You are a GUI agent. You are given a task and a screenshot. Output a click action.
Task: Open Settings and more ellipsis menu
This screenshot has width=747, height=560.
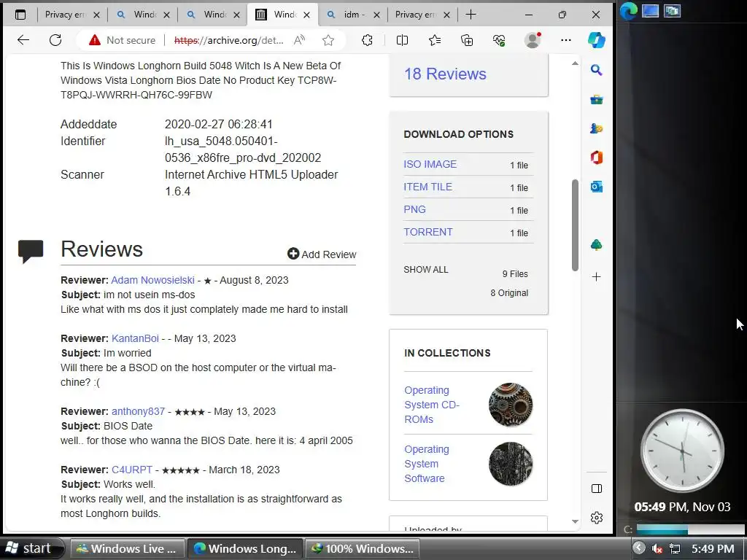[x=566, y=40]
